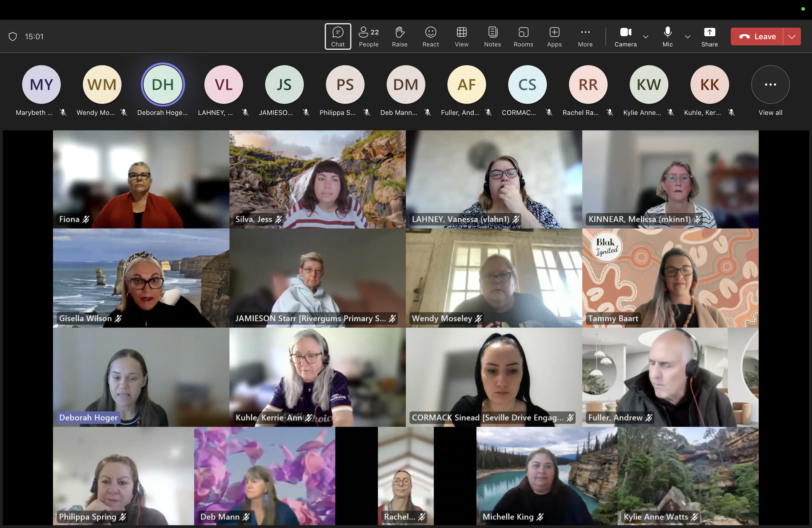Click the mute indicator beside Marybeth
The width and height of the screenshot is (812, 528).
63,112
